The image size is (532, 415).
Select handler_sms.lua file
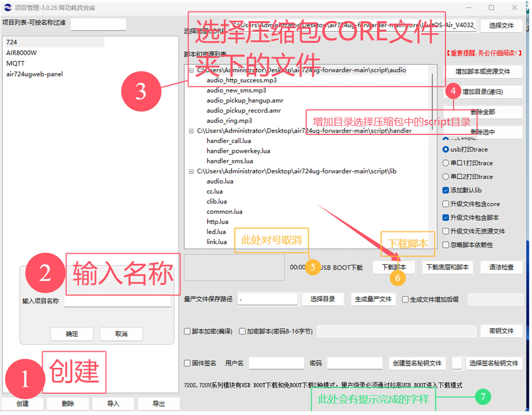(230, 161)
